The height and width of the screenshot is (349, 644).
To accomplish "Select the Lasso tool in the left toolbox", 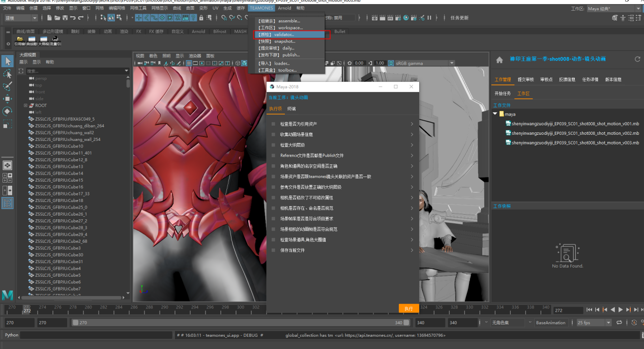I will click(8, 74).
